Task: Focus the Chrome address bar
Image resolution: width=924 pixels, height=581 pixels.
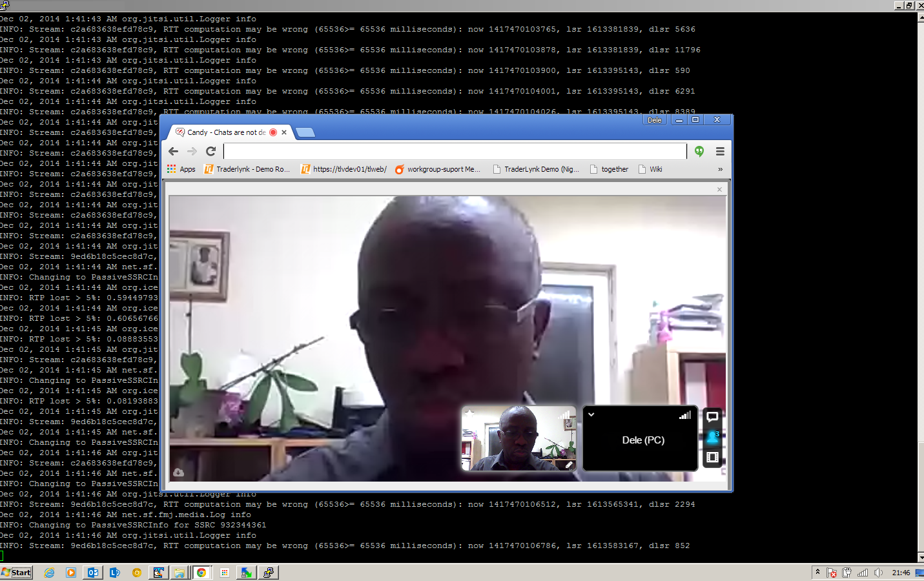Action: (x=455, y=151)
